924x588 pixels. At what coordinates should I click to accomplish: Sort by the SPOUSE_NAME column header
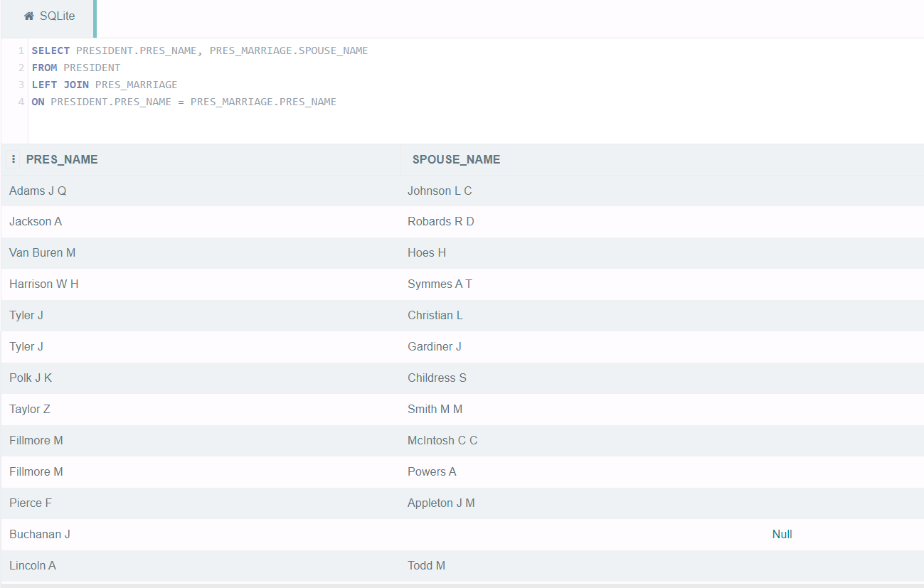[456, 160]
